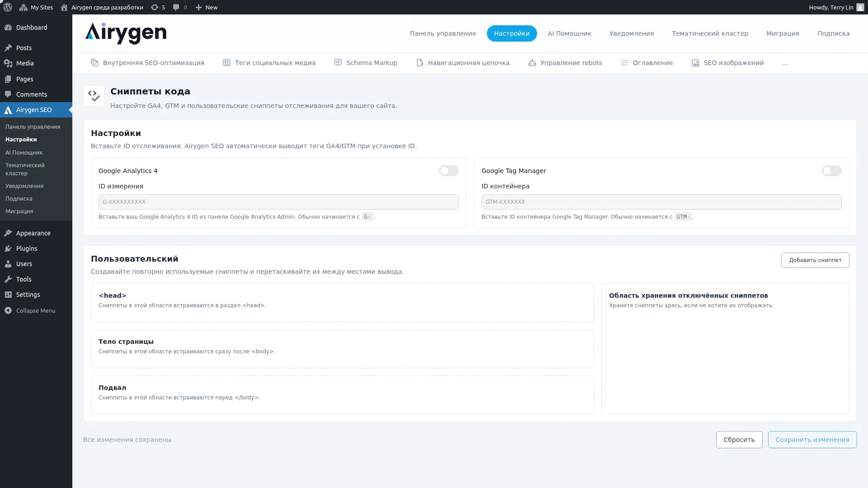The height and width of the screenshot is (488, 868).
Task: Open Тематический кластер top tab
Action: tap(710, 33)
